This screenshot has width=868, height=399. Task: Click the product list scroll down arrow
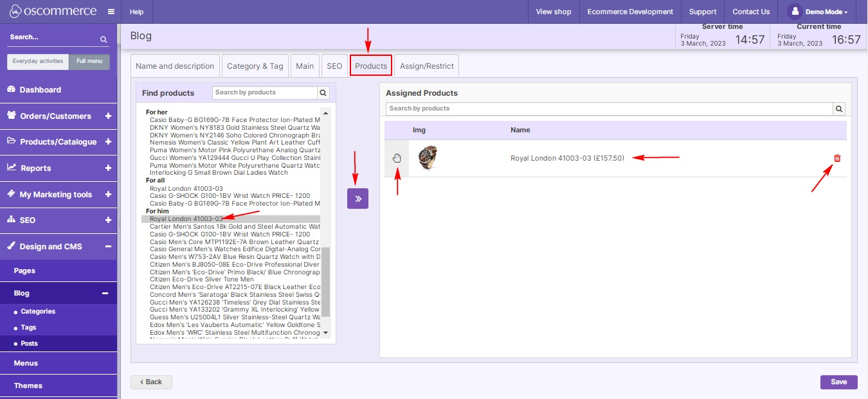pos(325,333)
